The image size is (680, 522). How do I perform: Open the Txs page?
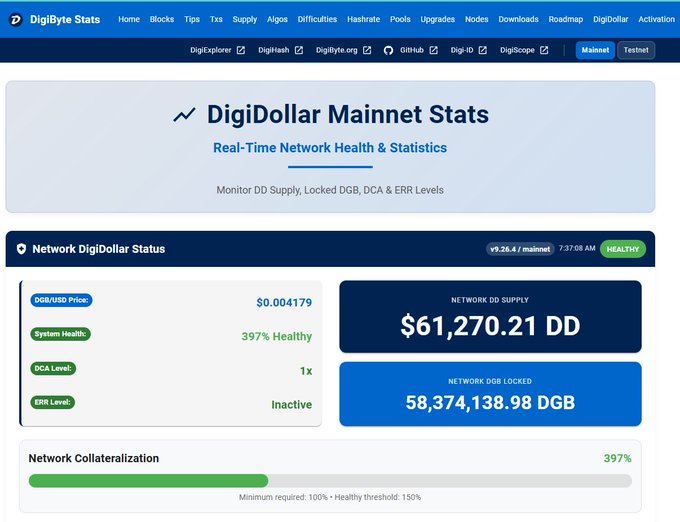pos(216,20)
